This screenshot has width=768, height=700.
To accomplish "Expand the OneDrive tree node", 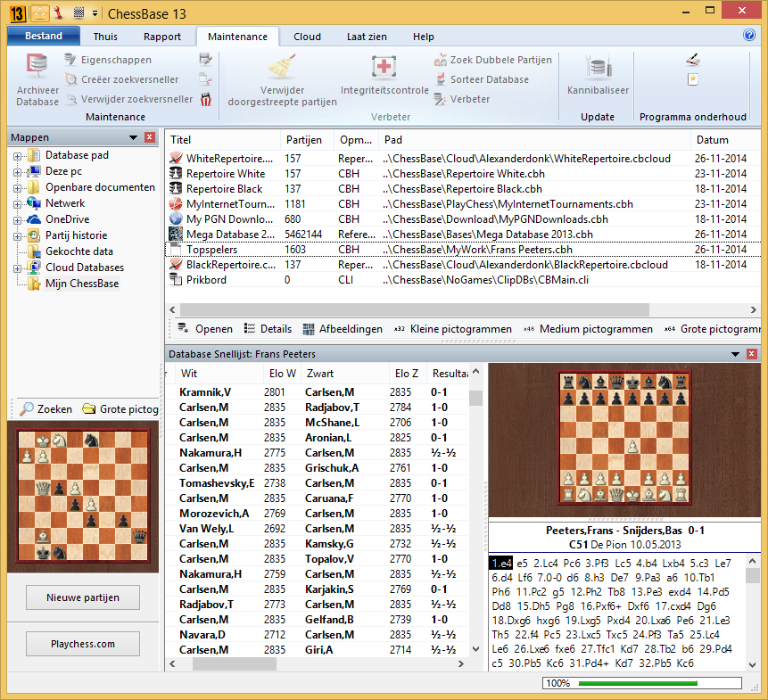I will coord(17,220).
